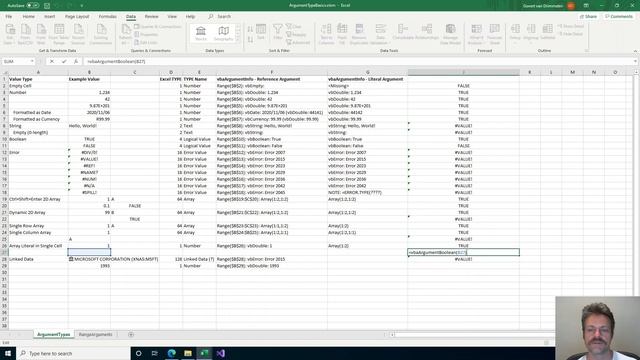Click Remove Duplicates
The image size is (640, 360).
359,34
